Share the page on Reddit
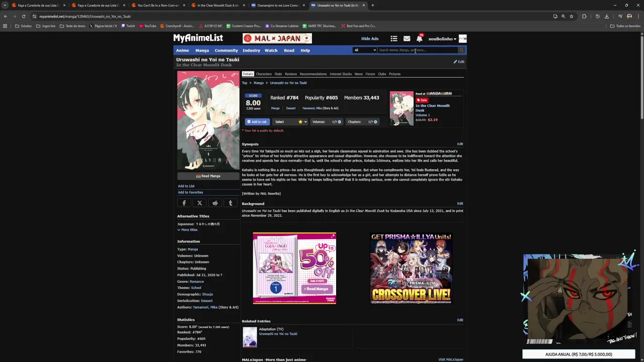The height and width of the screenshot is (362, 644). (215, 203)
